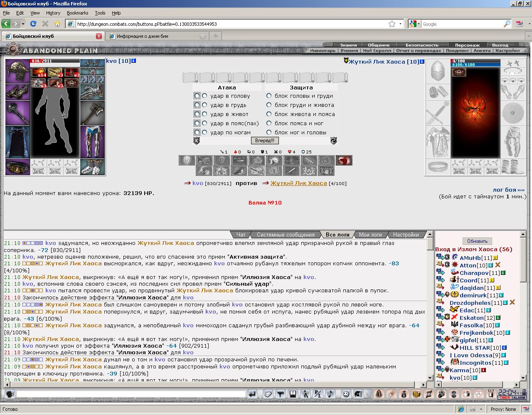Select 'блок головы и груди' defense option
Viewport: 532px width, 415px height.
pos(269,96)
